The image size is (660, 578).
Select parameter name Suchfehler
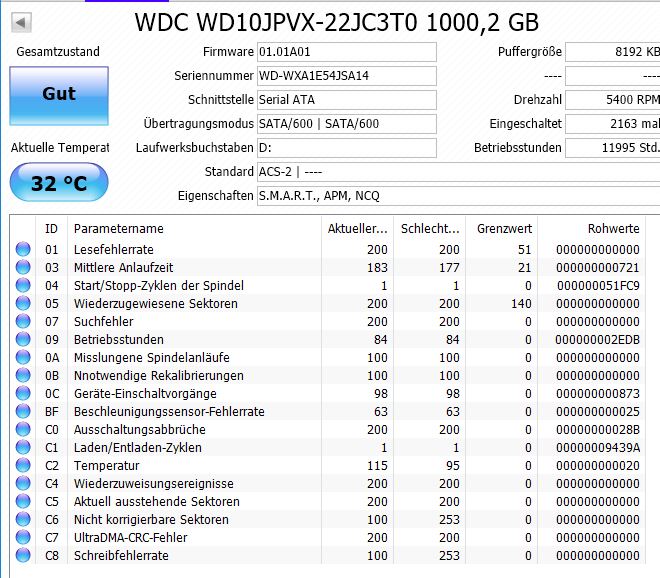[x=104, y=322]
